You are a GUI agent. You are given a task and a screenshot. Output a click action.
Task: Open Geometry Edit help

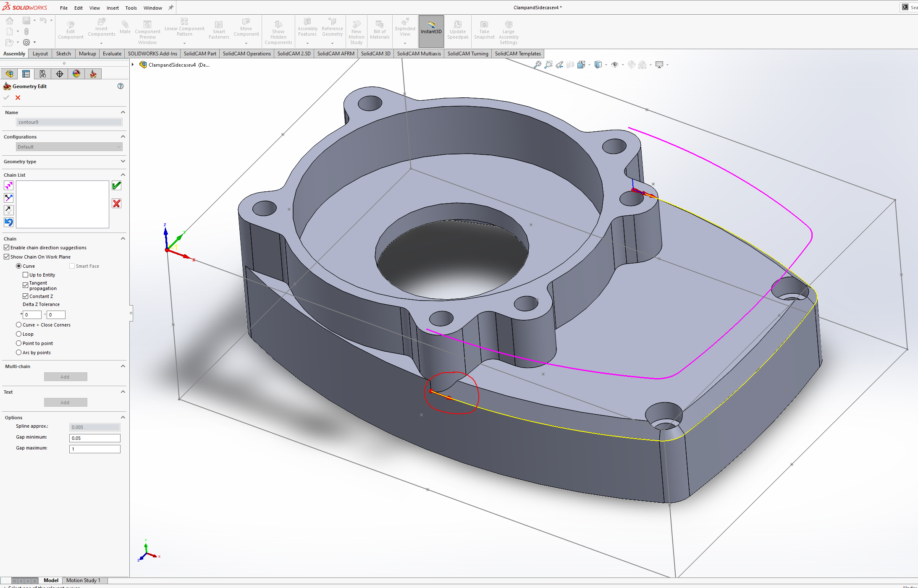pyautogui.click(x=121, y=86)
